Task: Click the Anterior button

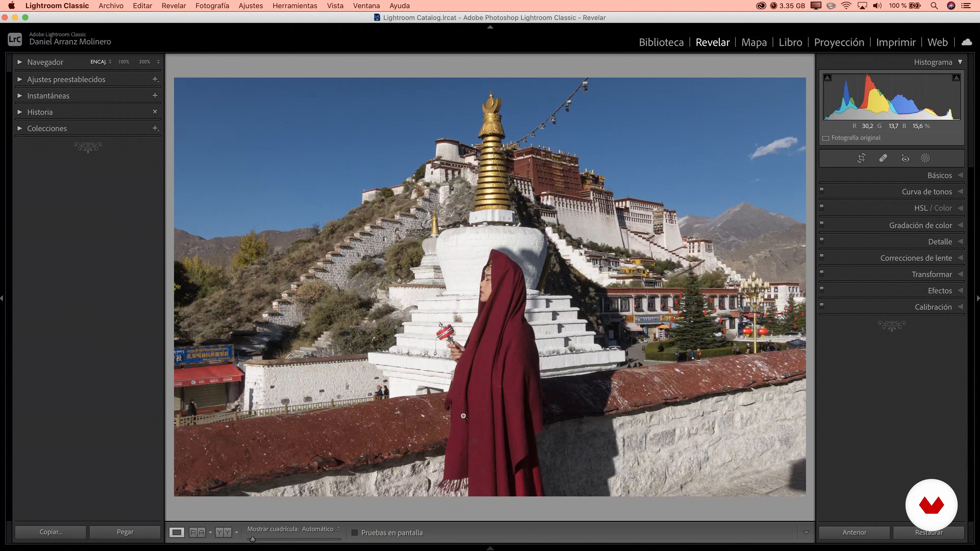Action: (854, 532)
